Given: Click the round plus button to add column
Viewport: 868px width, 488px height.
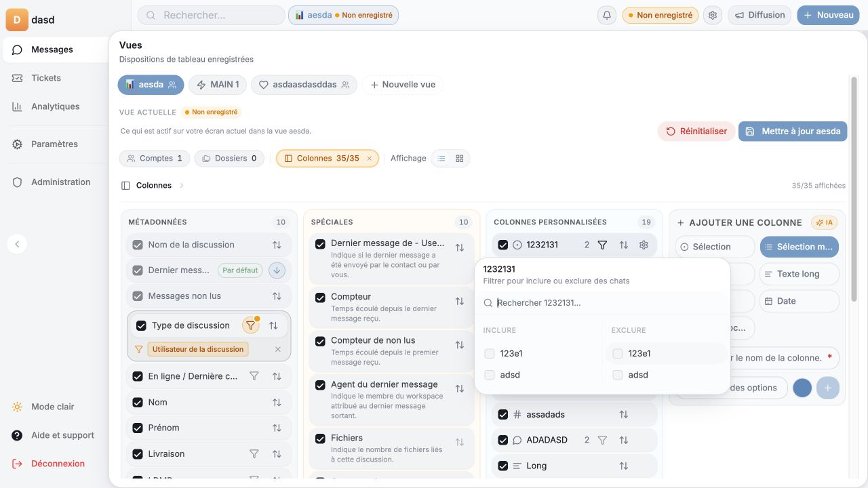Looking at the screenshot, I should pos(828,388).
